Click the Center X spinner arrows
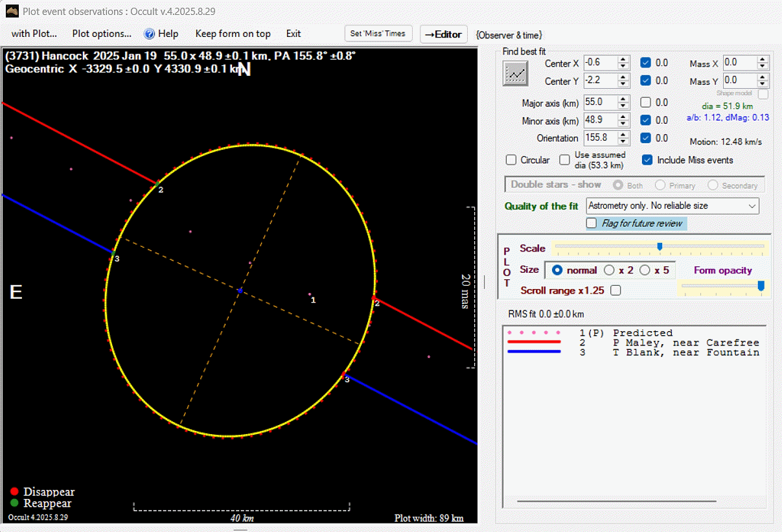 (623, 63)
